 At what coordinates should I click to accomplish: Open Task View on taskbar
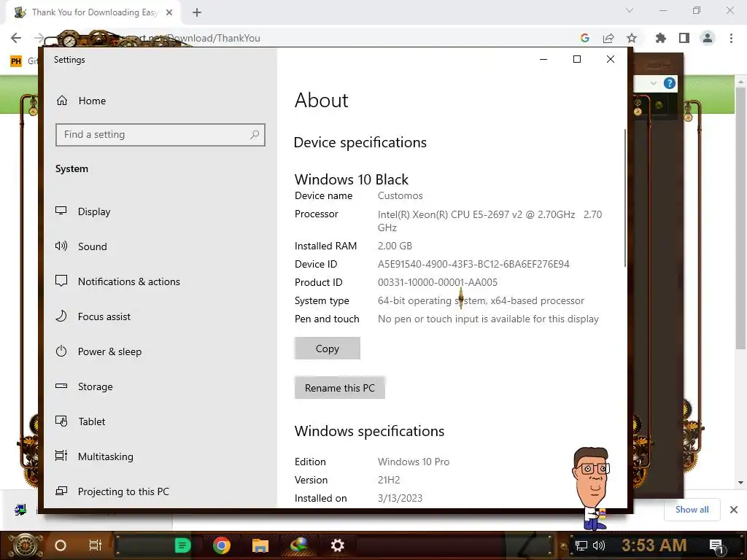click(96, 545)
